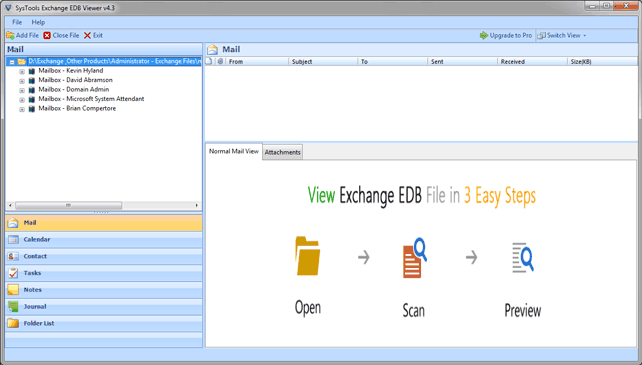Image resolution: width=642 pixels, height=365 pixels.
Task: Click the yellow Notes icon
Action: [x=13, y=290]
